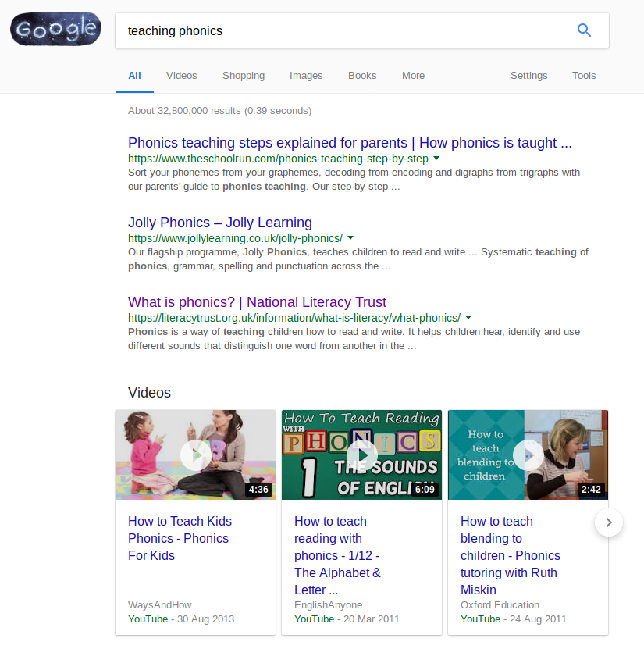Play the 'How to Teach Kids Phonics' video

click(x=195, y=455)
